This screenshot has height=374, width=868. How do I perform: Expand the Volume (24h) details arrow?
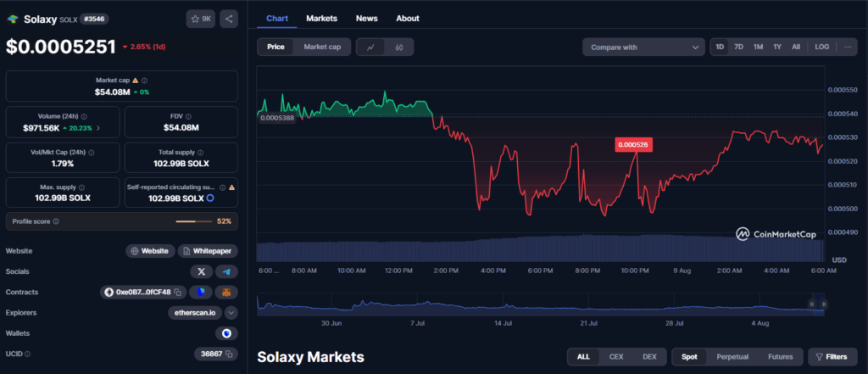(x=98, y=128)
